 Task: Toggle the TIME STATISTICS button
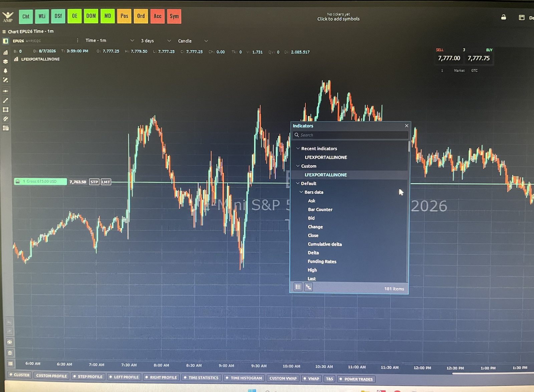[201, 378]
